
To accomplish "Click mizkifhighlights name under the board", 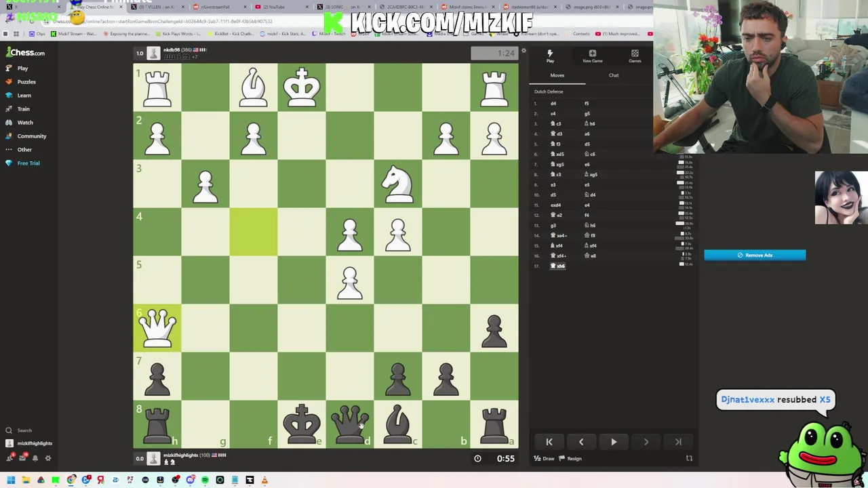I will coord(180,455).
